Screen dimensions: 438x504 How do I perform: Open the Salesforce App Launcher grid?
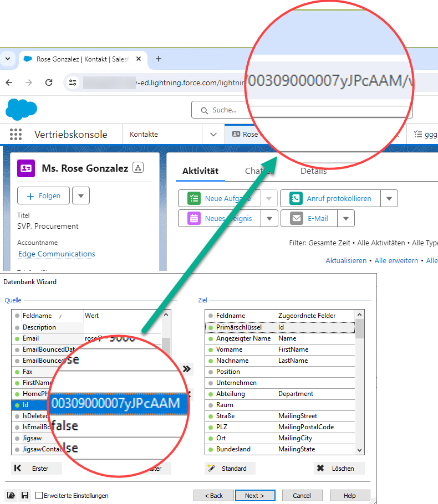pos(16,135)
